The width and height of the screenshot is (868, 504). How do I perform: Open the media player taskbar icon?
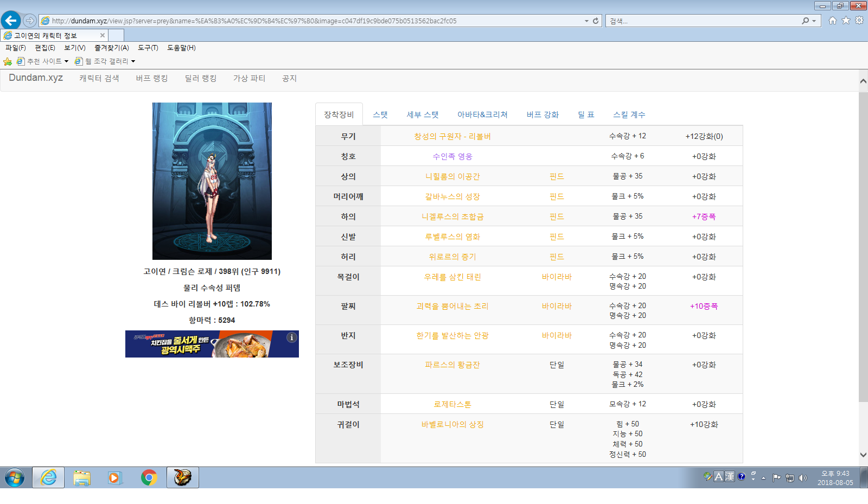pos(114,478)
